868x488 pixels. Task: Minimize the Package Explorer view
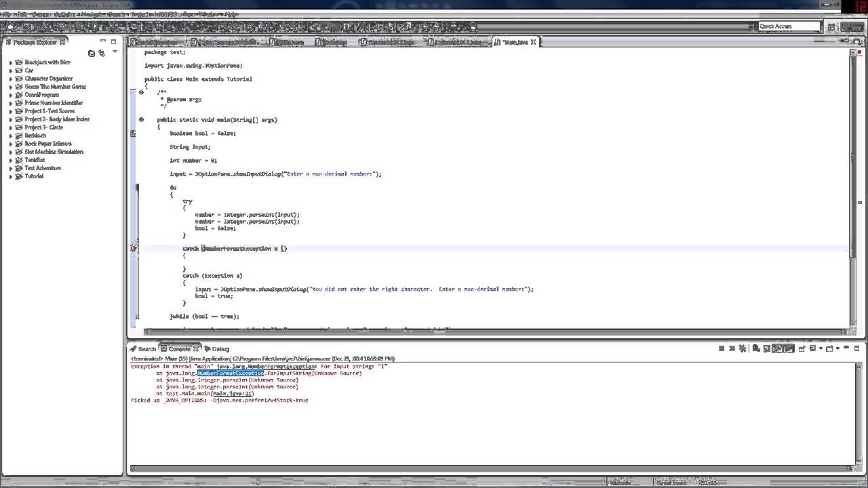click(x=103, y=41)
